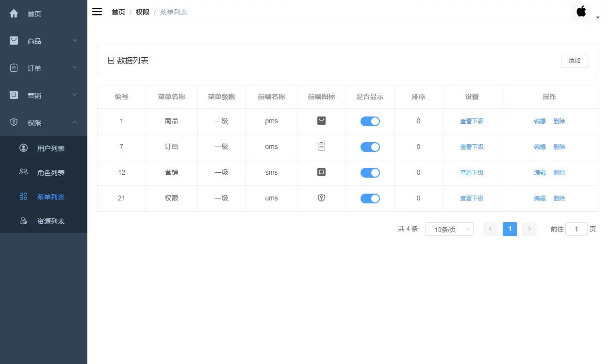Click the clipboard icon beside 订单 in sidebar

[x=14, y=68]
